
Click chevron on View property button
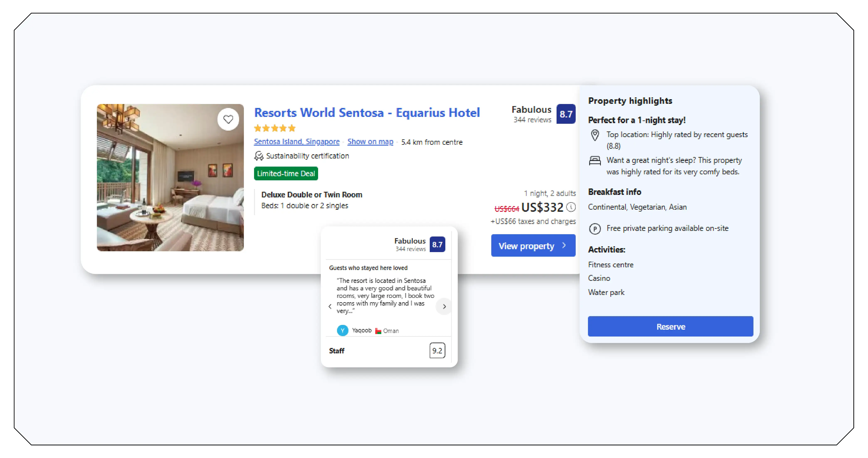(564, 245)
